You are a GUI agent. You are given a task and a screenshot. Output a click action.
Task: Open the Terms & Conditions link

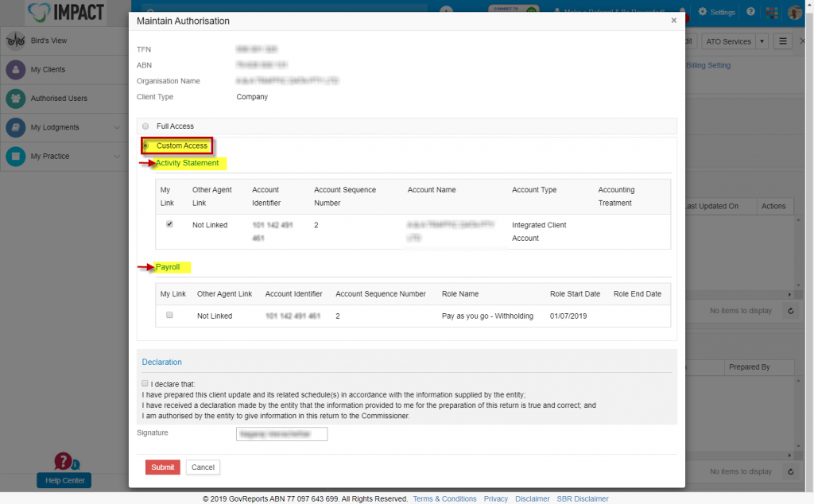coord(444,498)
